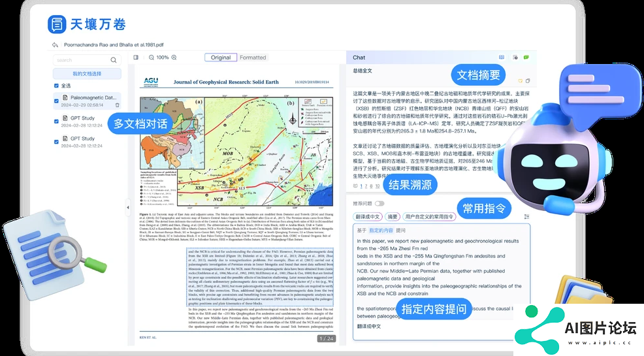Click the Paleomagnetic Dat... file type icon
The image size is (644, 356).
click(x=65, y=98)
